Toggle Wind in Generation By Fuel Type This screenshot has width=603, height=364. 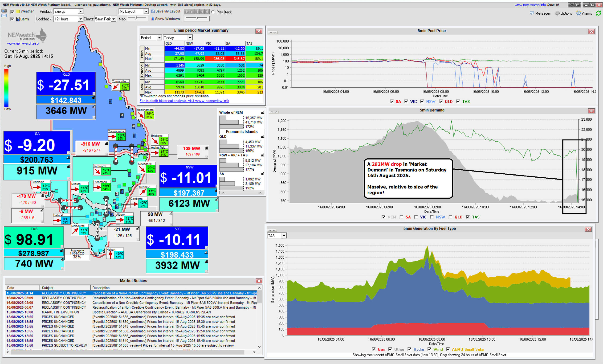[x=429, y=349]
